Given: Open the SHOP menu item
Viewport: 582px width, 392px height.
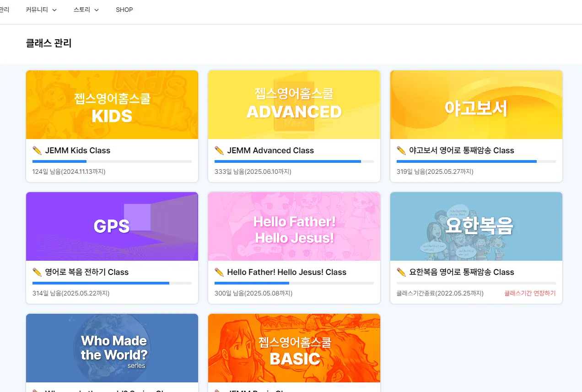Looking at the screenshot, I should coord(124,10).
